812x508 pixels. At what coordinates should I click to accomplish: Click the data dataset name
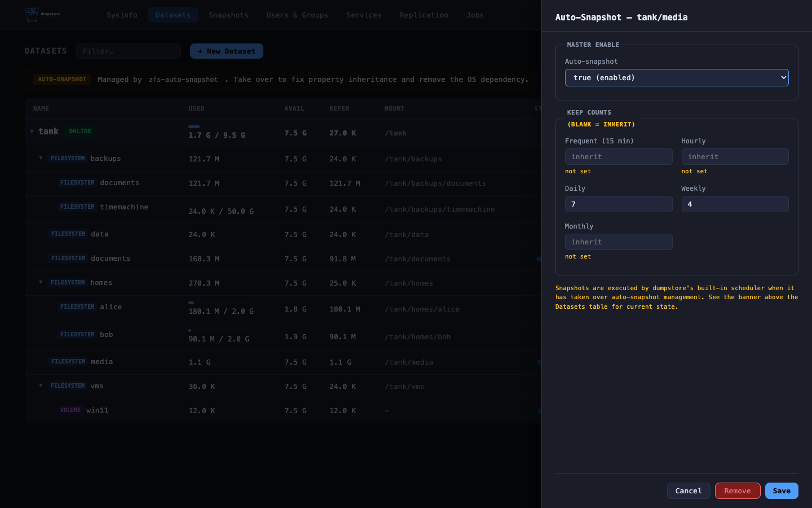100,234
